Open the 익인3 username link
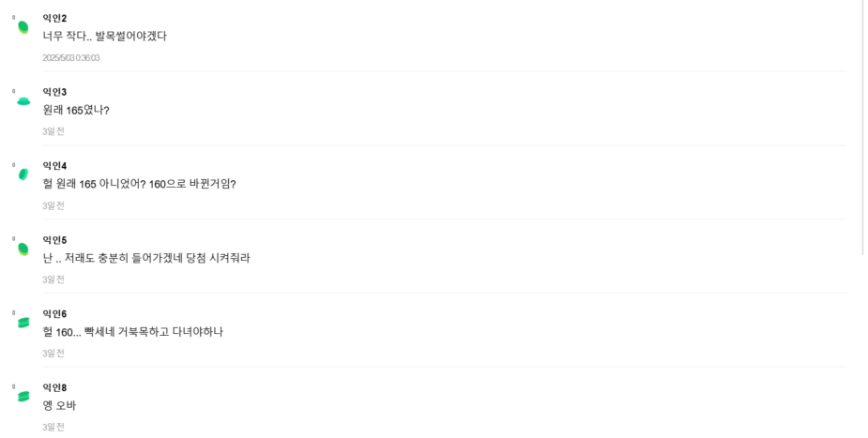 coord(54,92)
